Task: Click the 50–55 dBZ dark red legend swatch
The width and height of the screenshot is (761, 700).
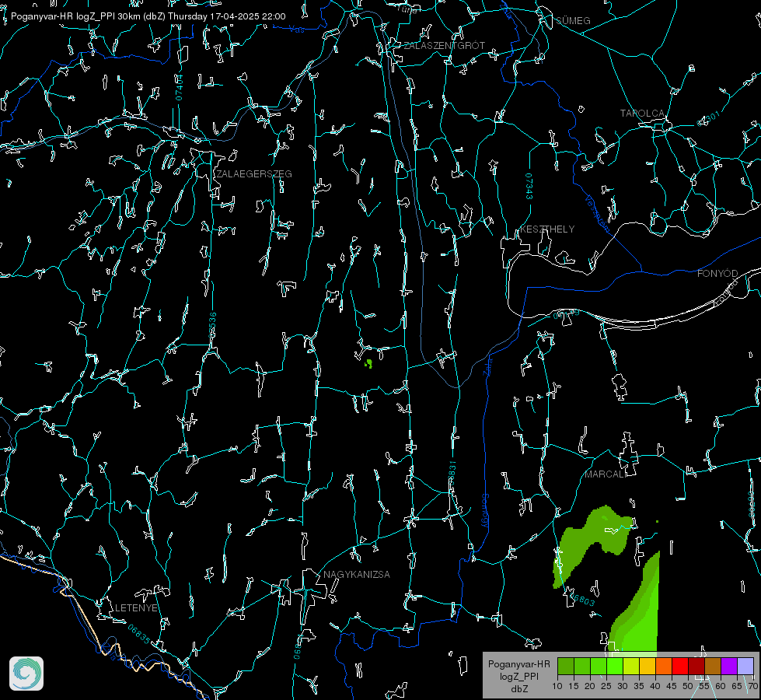Action: [x=696, y=666]
